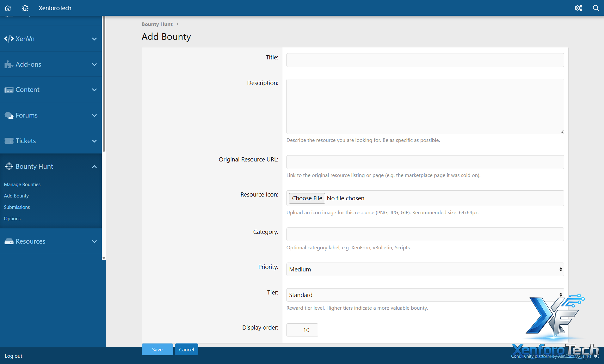This screenshot has height=364, width=604.
Task: Click the Tickets icon in sidebar
Action: point(9,141)
